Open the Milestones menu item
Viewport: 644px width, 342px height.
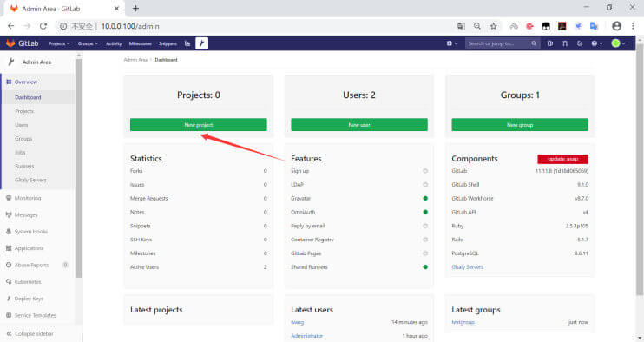tap(140, 43)
